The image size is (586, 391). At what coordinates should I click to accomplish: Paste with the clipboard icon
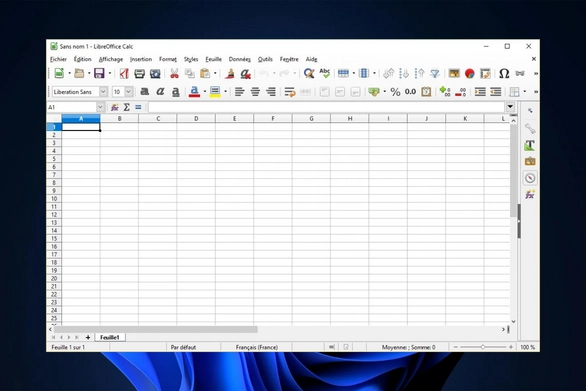[205, 73]
